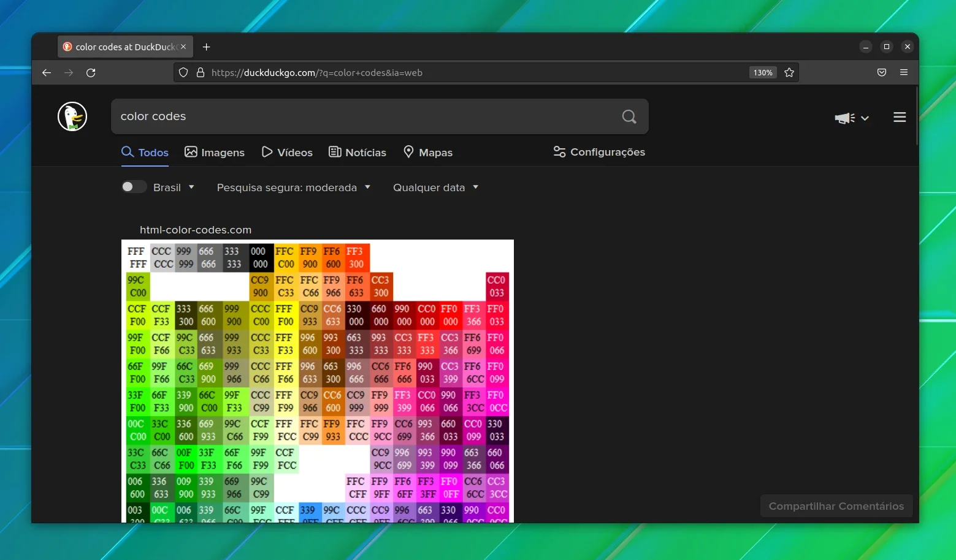Reset the 130% zoom indicator

pos(763,72)
